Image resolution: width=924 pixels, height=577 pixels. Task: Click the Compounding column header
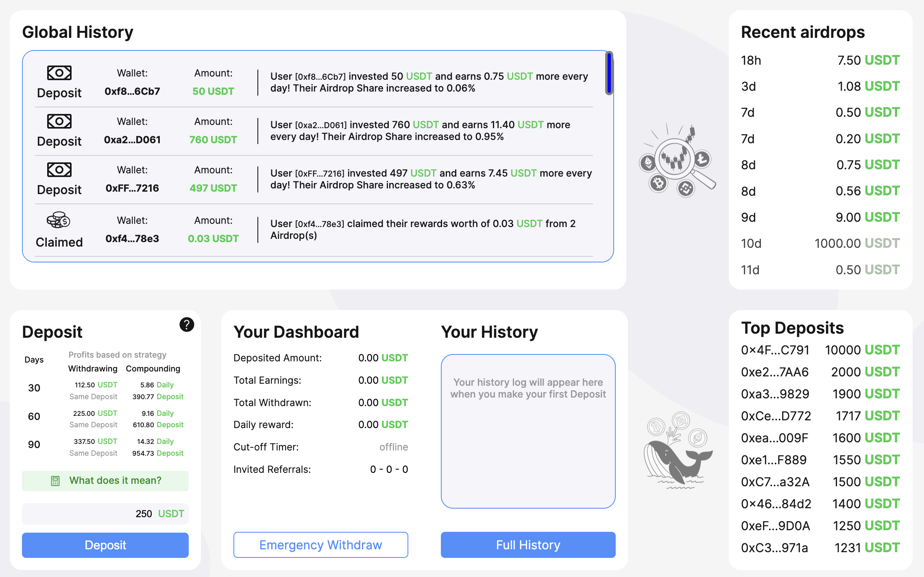(x=153, y=369)
